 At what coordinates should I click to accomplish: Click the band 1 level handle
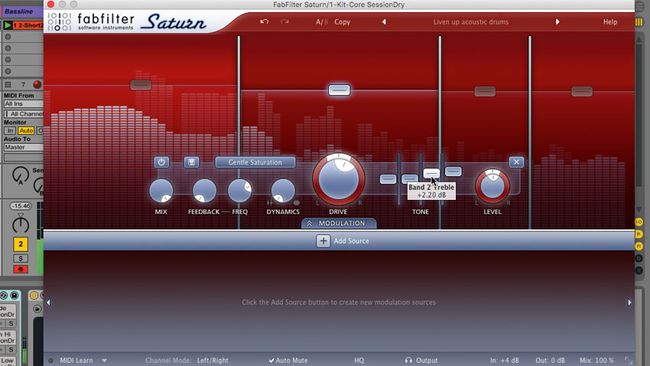pyautogui.click(x=141, y=85)
